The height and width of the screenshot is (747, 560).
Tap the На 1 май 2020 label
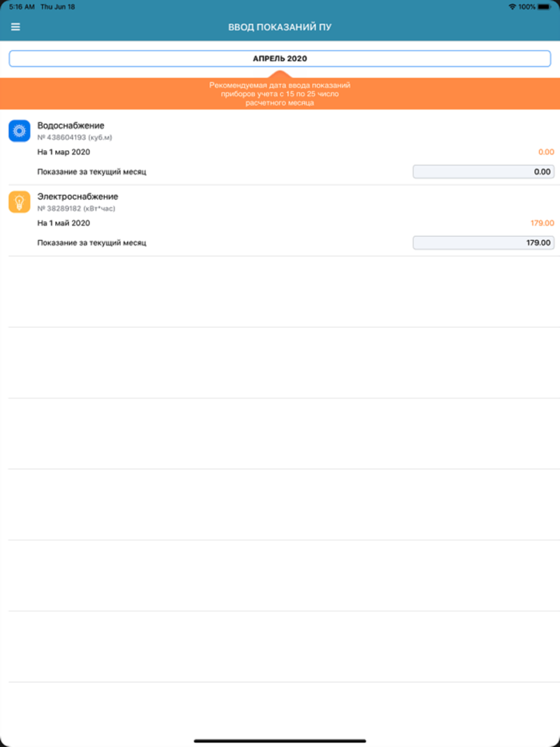point(64,223)
